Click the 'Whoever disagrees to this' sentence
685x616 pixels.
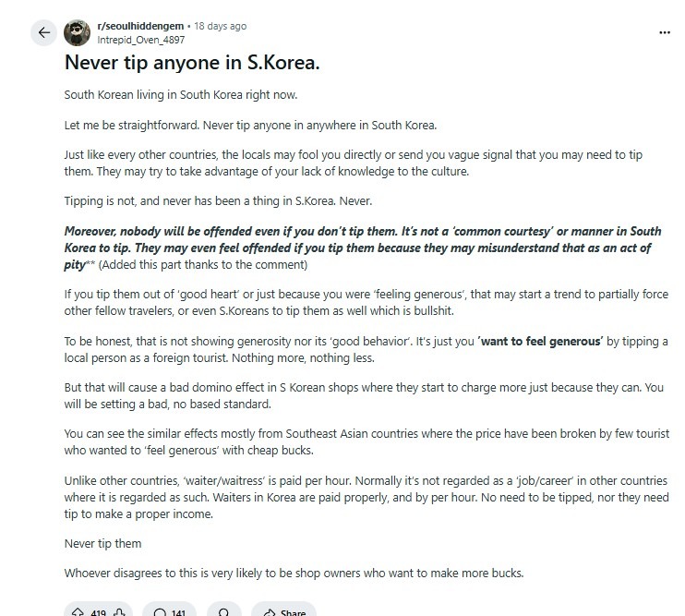coord(294,573)
